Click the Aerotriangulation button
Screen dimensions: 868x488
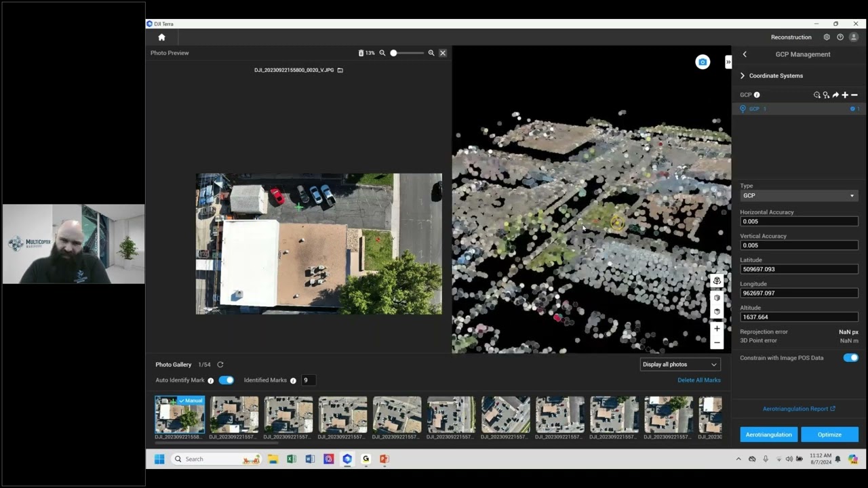tap(768, 434)
